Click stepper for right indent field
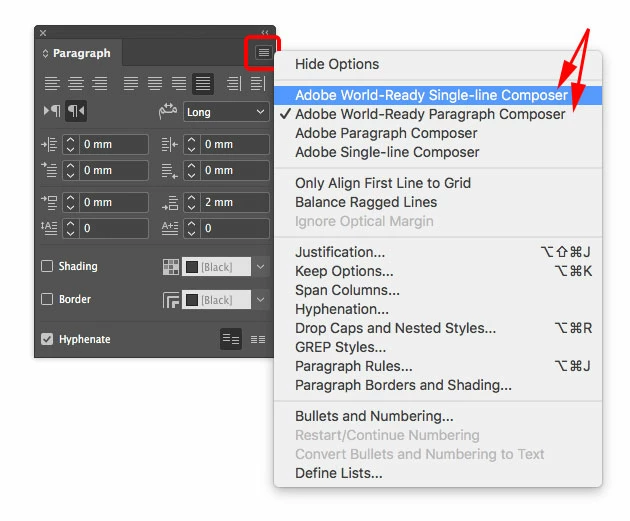This screenshot has width=630, height=521. click(x=192, y=144)
